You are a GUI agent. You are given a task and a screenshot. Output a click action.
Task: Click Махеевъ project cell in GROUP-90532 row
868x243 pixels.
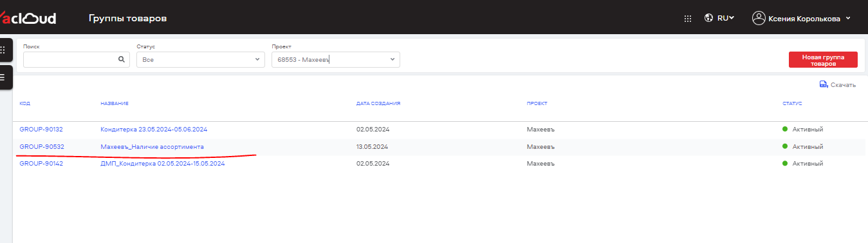click(x=540, y=147)
